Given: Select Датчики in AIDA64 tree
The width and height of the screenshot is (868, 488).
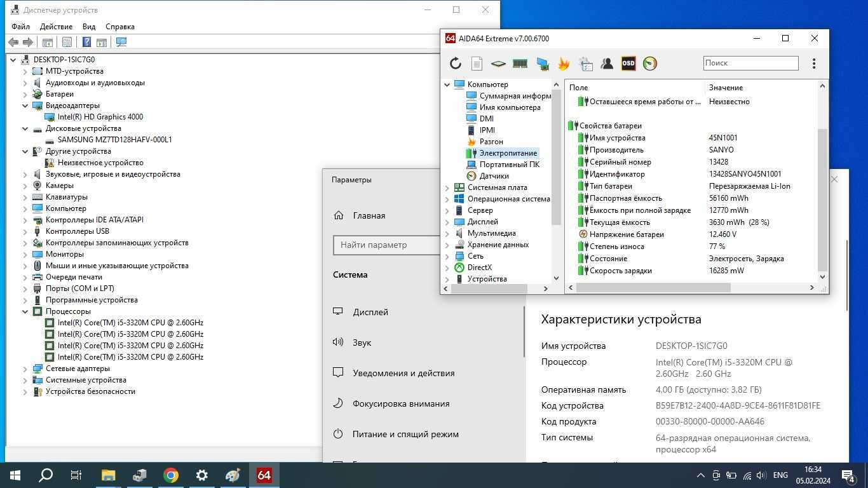Looking at the screenshot, I should [x=494, y=176].
